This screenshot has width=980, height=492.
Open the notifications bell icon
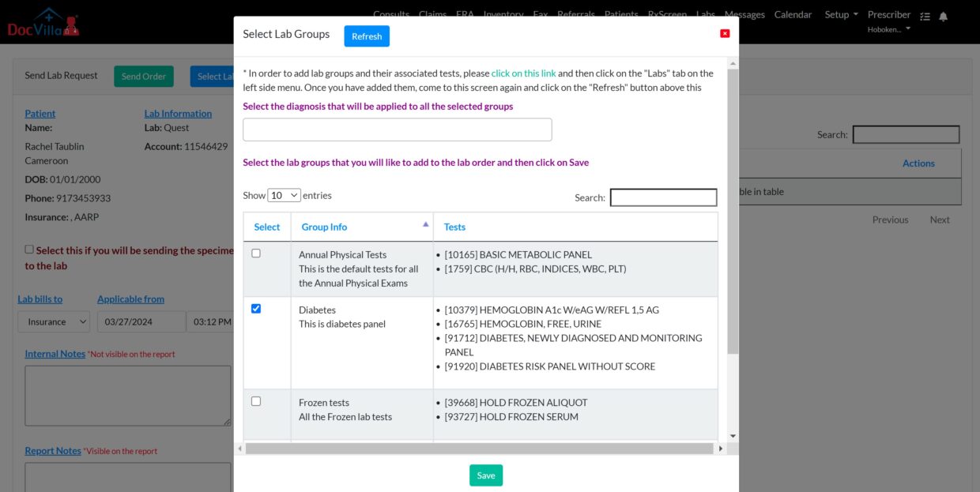(x=945, y=15)
